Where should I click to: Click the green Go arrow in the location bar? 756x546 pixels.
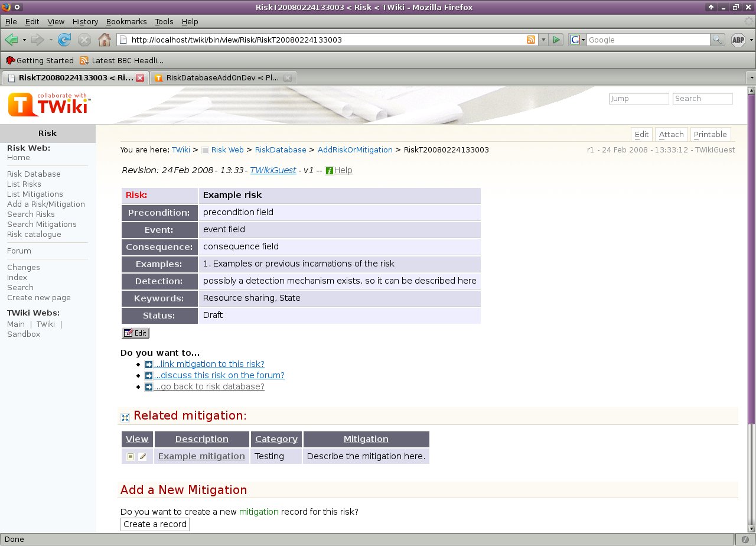[556, 40]
